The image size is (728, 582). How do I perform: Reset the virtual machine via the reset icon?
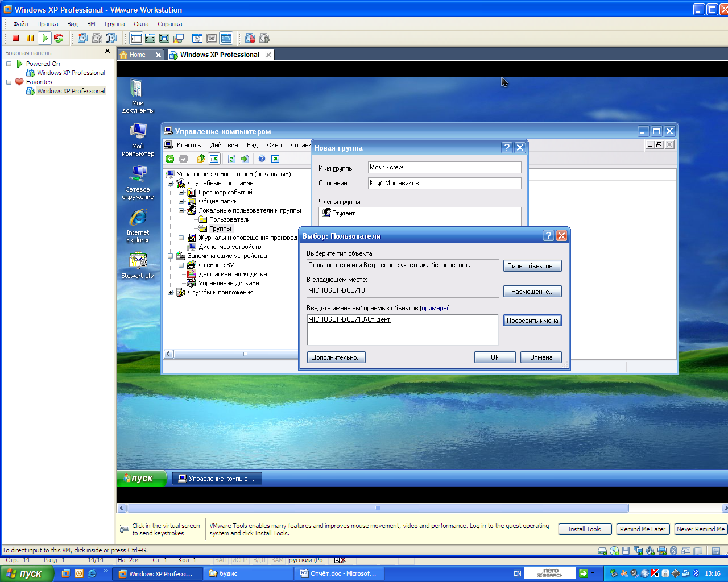pyautogui.click(x=59, y=38)
